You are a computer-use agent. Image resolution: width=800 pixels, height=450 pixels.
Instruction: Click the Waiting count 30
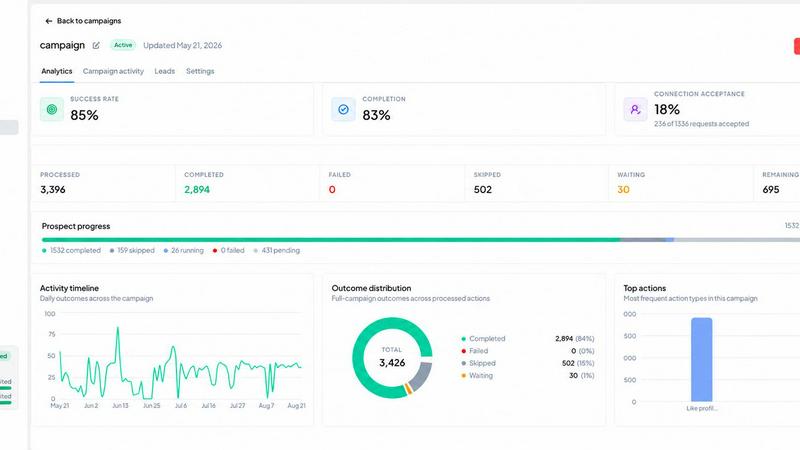click(x=623, y=189)
